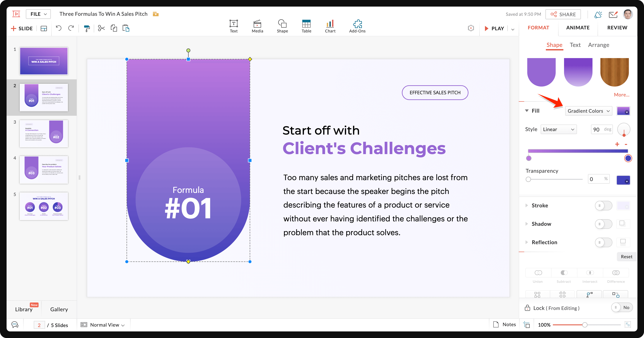Click the Animate tab in panel
The image size is (644, 338).
(x=578, y=28)
